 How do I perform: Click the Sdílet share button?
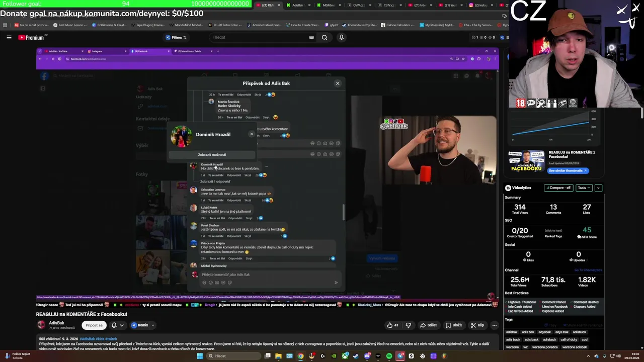coord(429,325)
